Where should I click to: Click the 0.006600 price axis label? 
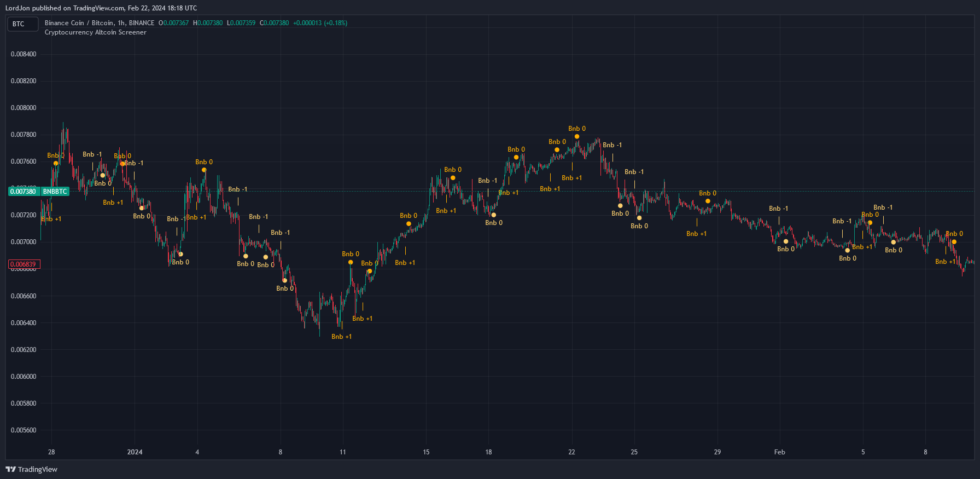point(24,296)
